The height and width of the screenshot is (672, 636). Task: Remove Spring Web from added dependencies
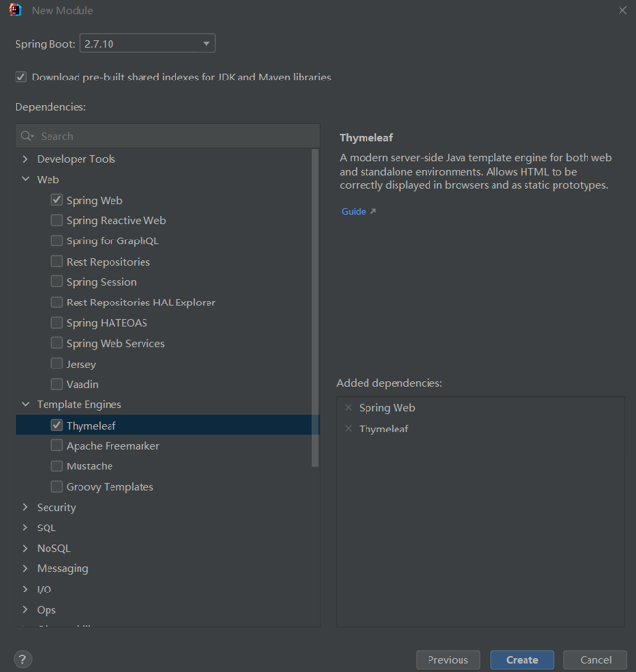349,408
